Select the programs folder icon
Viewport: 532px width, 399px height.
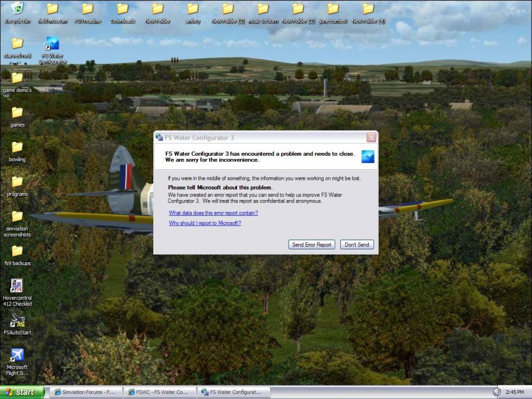click(17, 187)
